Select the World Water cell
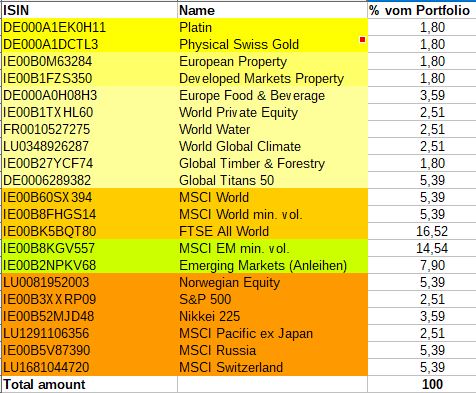The image size is (476, 393). pyautogui.click(x=272, y=129)
